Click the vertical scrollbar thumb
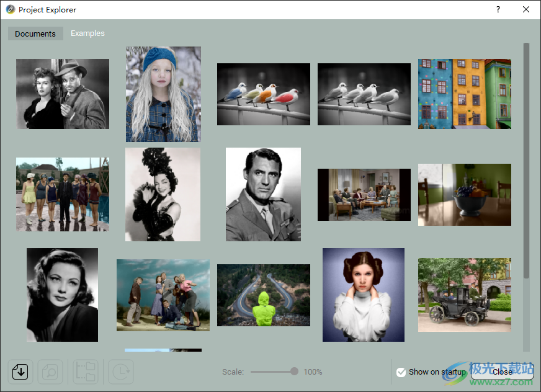Image resolution: width=541 pixels, height=392 pixels. 526,160
